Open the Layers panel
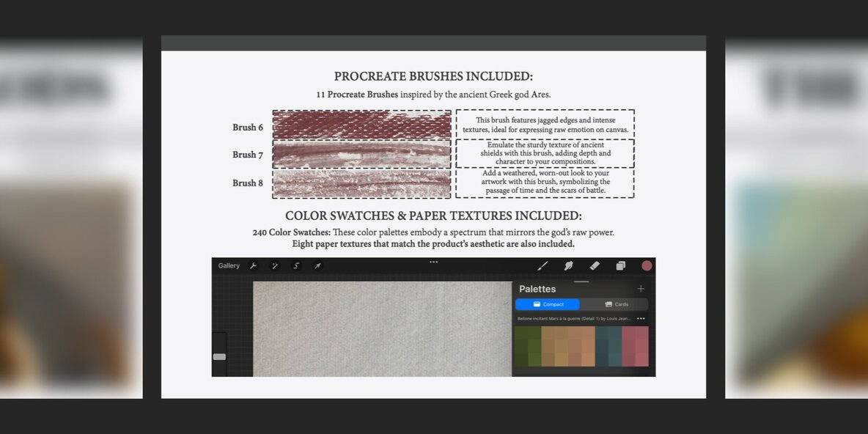This screenshot has height=434, width=868. point(621,266)
